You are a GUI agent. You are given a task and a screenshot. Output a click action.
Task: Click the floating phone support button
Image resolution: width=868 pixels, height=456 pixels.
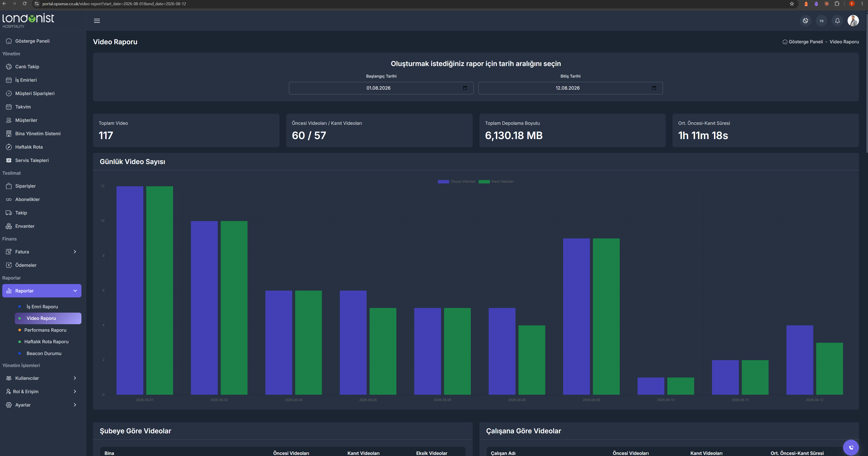pos(851,448)
